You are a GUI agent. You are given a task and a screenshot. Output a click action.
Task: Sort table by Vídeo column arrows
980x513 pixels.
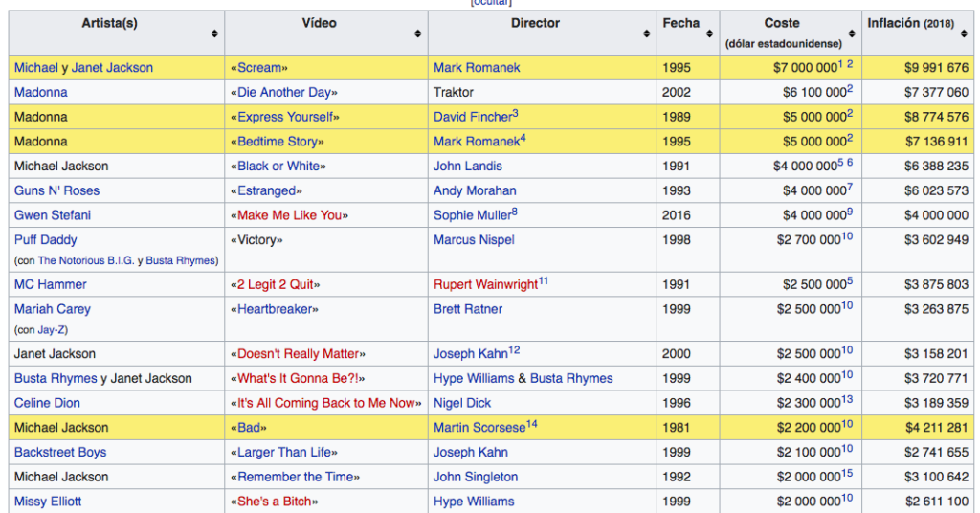coord(417,33)
